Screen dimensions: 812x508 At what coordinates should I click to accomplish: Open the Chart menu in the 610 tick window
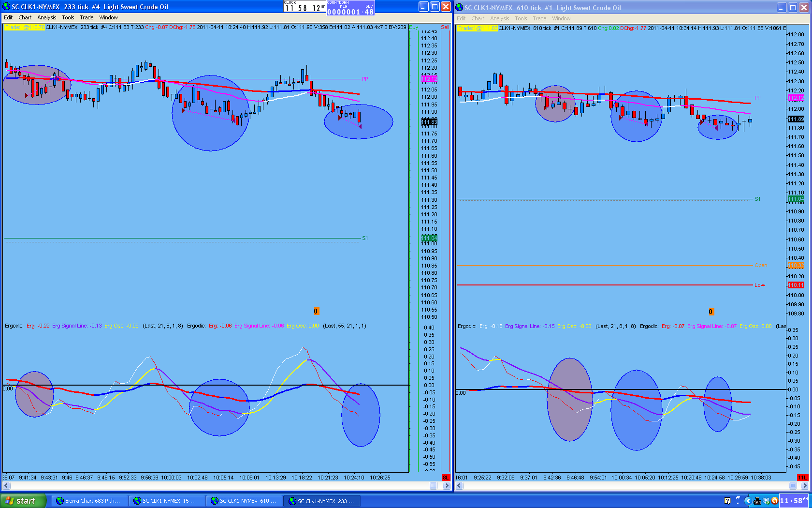(x=478, y=18)
